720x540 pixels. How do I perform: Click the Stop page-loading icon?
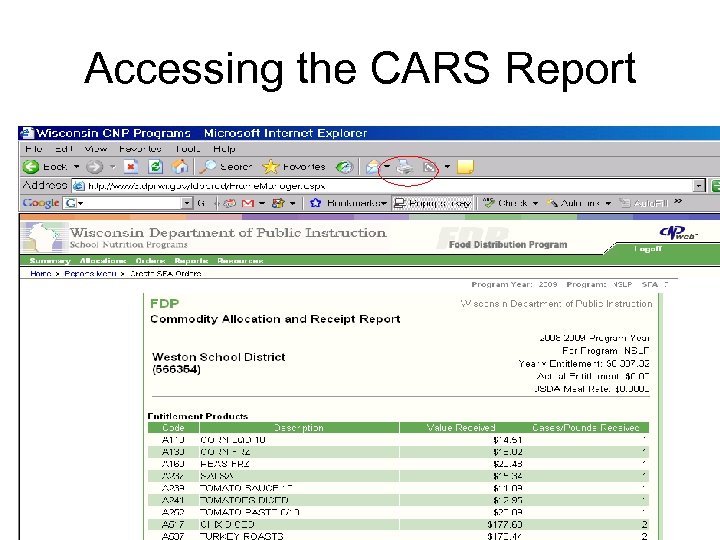point(131,167)
